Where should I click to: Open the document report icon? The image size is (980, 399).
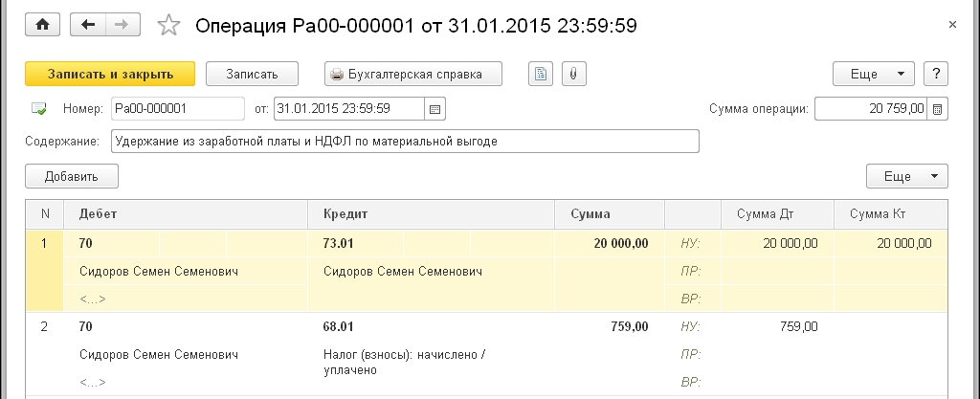point(541,74)
